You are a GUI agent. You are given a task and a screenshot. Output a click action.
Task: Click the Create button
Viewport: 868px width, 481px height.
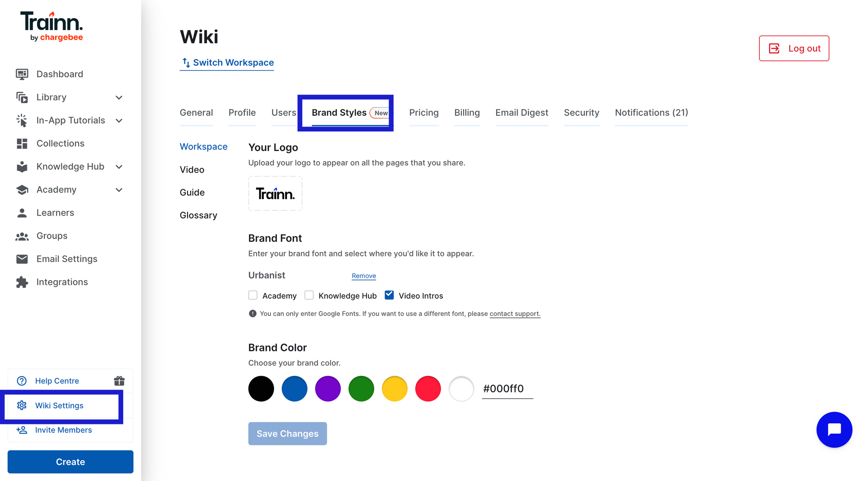tap(70, 461)
